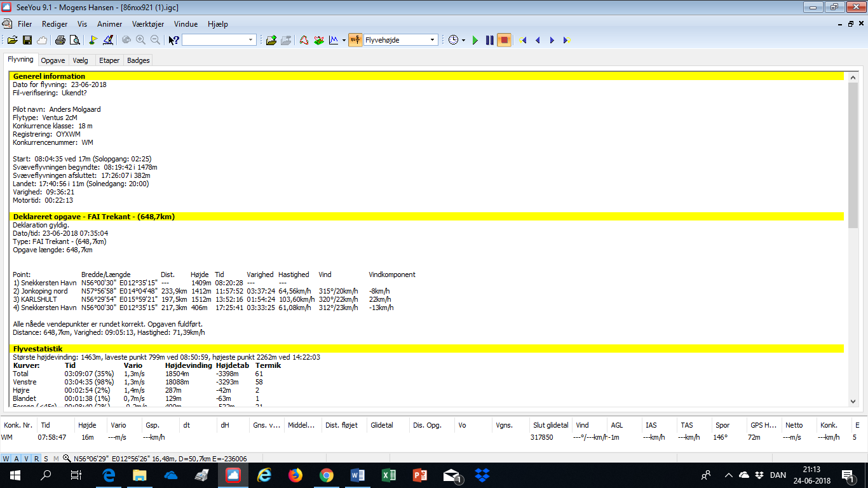
Task: Open the Flyvehøjde dropdown list
Action: [433, 40]
